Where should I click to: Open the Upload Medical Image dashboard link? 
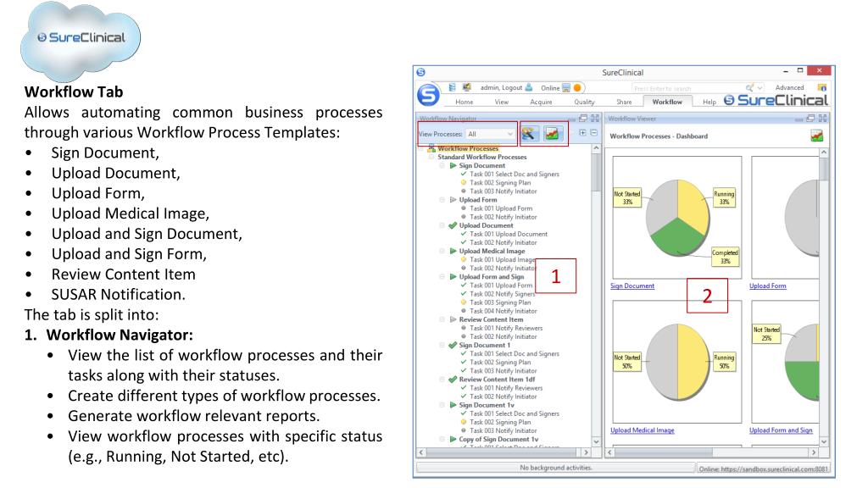pos(643,430)
